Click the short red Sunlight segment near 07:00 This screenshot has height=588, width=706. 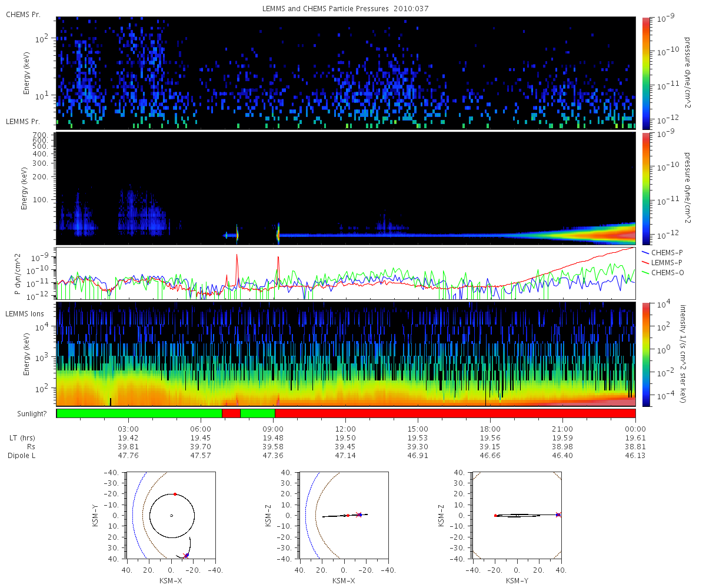click(231, 413)
